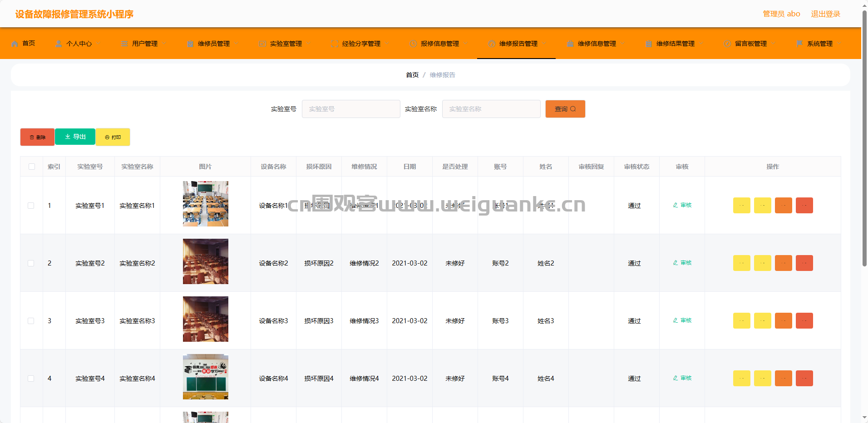Expand the 用户管理 dropdown chevron
Image resolution: width=868 pixels, height=423 pixels.
click(164, 44)
